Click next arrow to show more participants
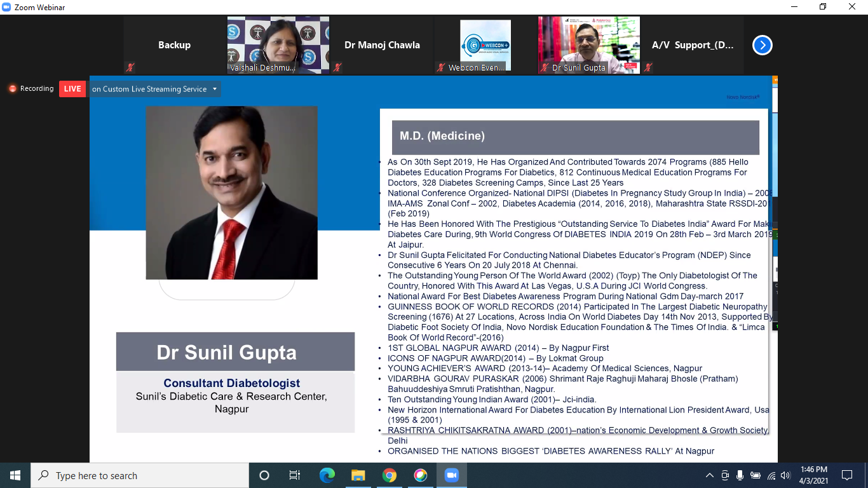Viewport: 868px width, 488px height. pyautogui.click(x=762, y=45)
